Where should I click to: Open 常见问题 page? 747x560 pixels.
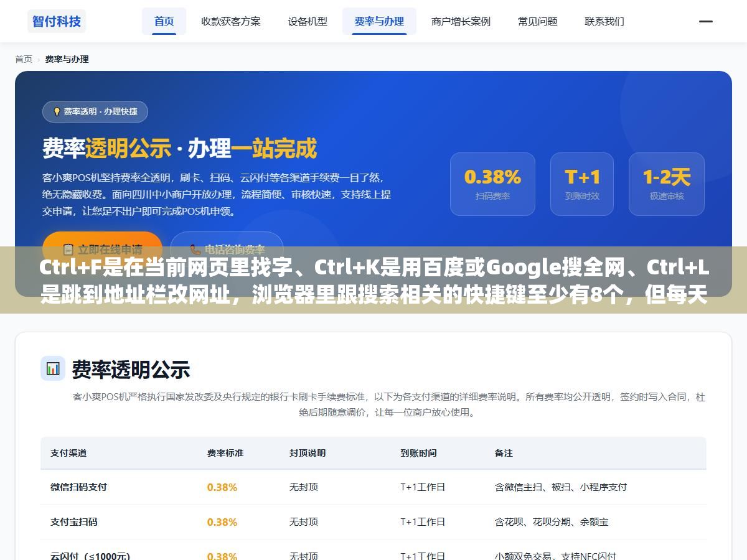tap(538, 21)
